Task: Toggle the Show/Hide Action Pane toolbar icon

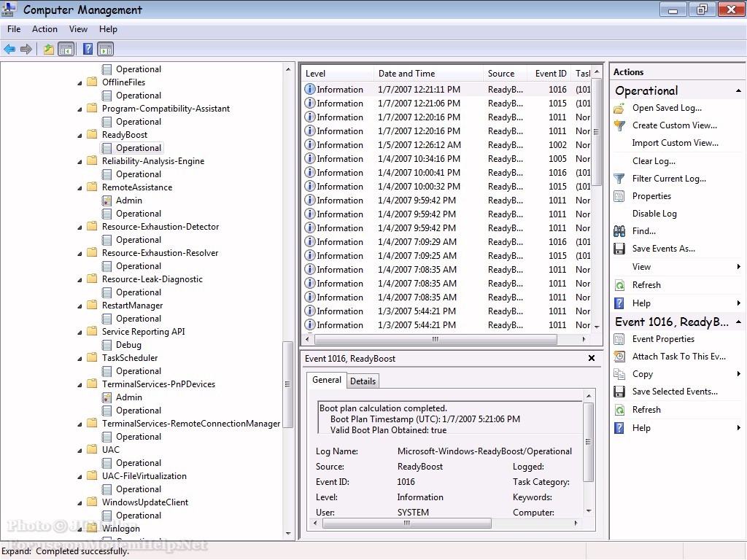Action: click(x=105, y=49)
